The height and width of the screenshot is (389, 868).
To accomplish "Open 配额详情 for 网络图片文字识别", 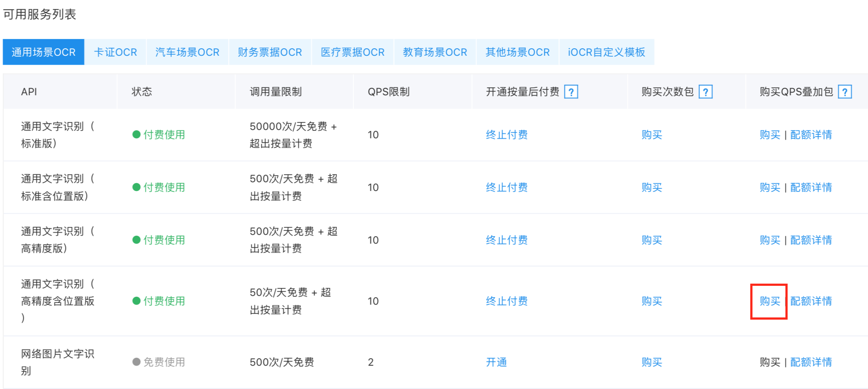I will (811, 362).
